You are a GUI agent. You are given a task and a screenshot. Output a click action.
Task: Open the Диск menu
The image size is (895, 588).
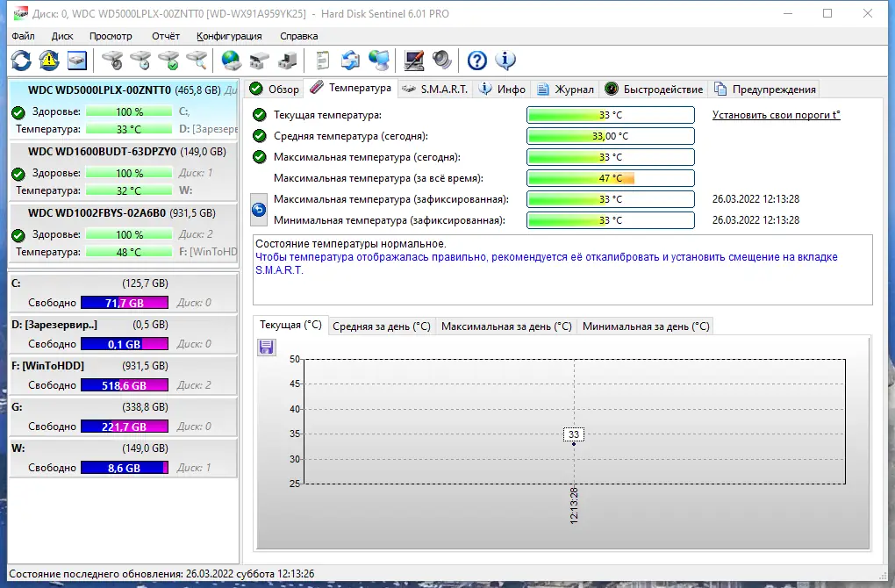[62, 36]
